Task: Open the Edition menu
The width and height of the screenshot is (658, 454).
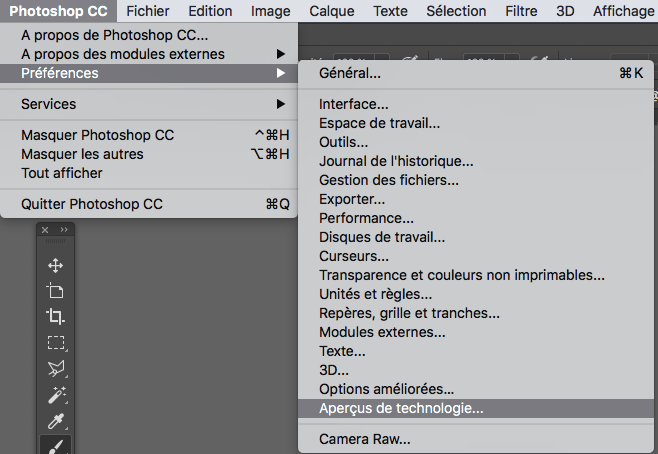Action: [210, 11]
